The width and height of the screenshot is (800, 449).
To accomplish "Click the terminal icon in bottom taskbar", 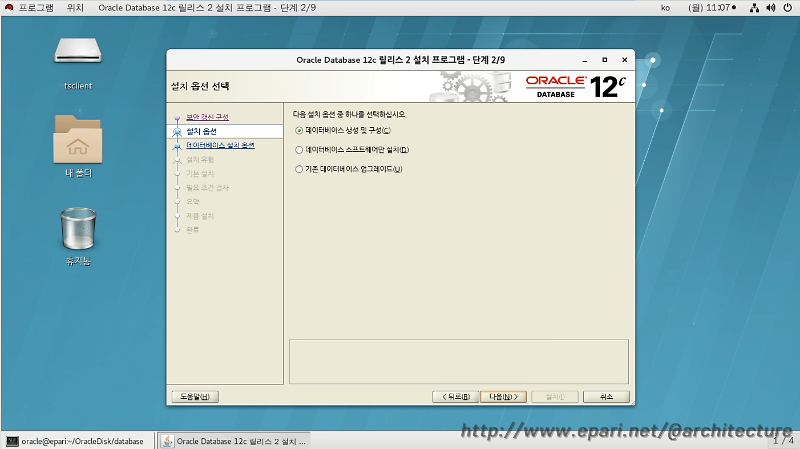I will point(12,441).
